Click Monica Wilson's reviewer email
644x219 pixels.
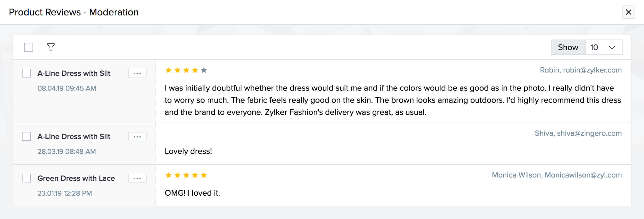pyautogui.click(x=583, y=175)
